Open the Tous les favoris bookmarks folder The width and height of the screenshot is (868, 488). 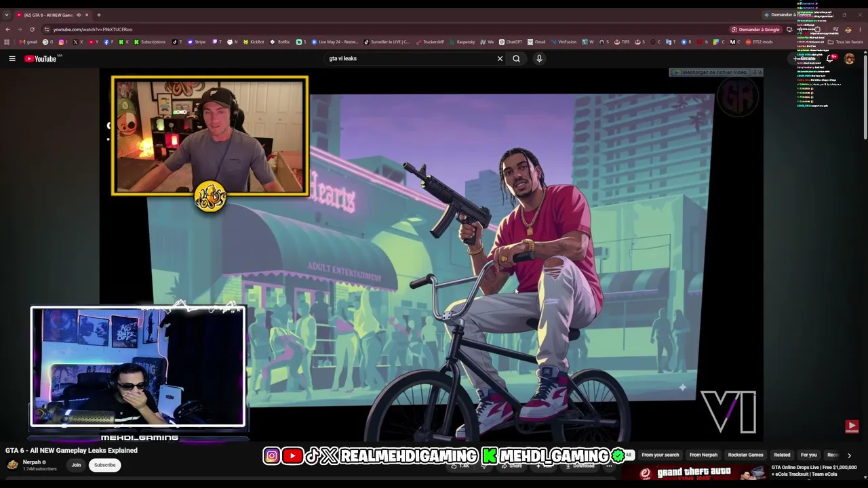[846, 42]
